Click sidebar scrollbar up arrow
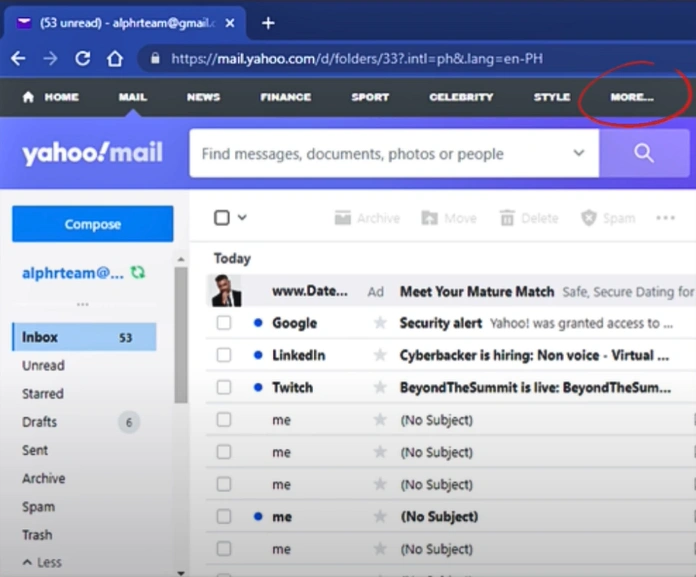Image resolution: width=696 pixels, height=577 pixels. [181, 259]
